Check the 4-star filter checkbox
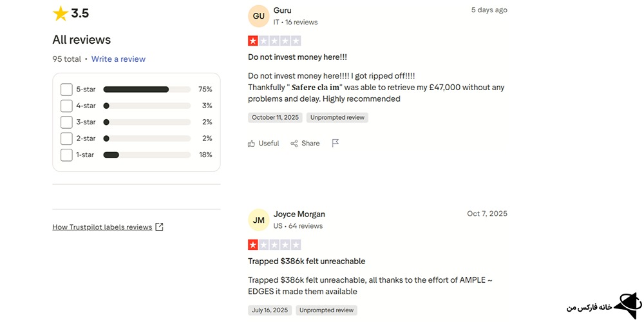The width and height of the screenshot is (644, 322). coord(66,106)
